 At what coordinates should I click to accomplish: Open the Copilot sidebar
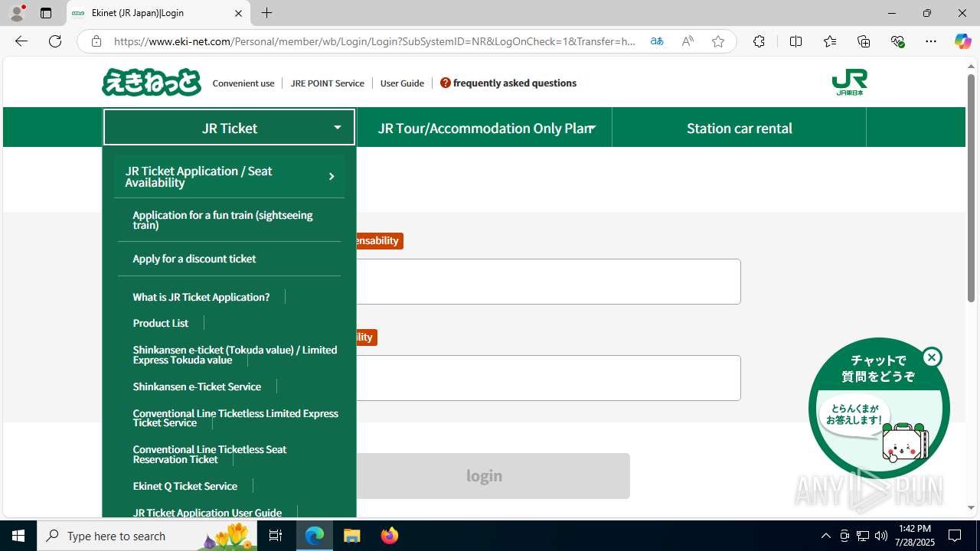pos(962,41)
